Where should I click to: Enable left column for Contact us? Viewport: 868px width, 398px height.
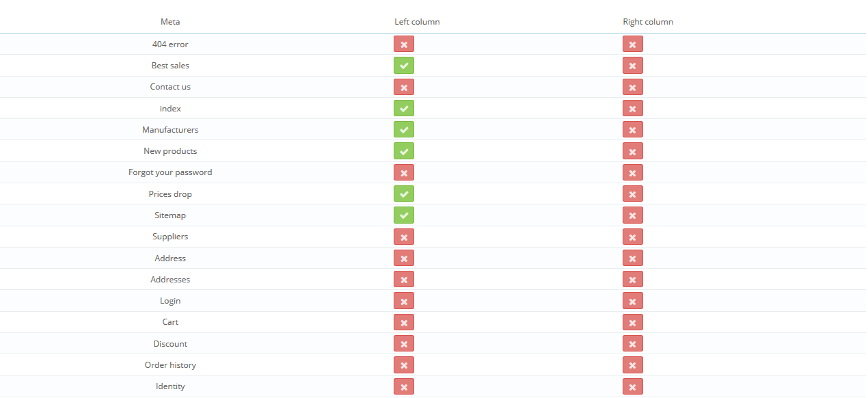point(404,87)
